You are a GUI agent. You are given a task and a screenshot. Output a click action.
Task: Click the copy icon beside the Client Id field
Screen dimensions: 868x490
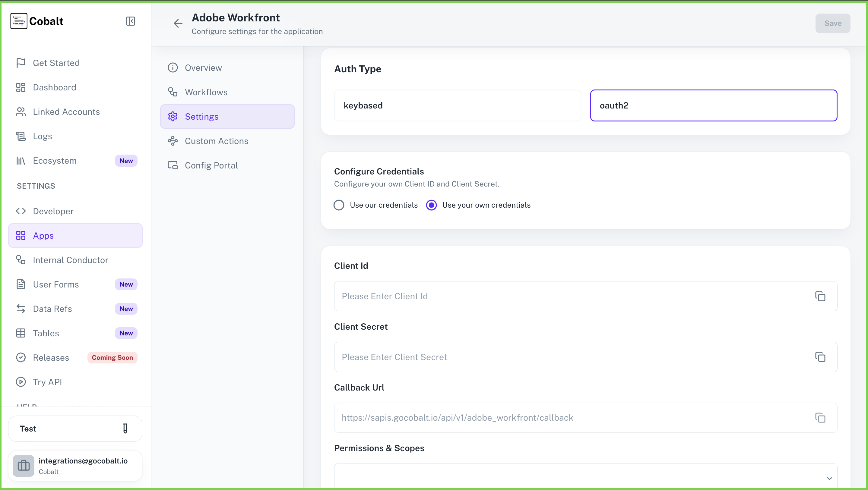pyautogui.click(x=820, y=296)
